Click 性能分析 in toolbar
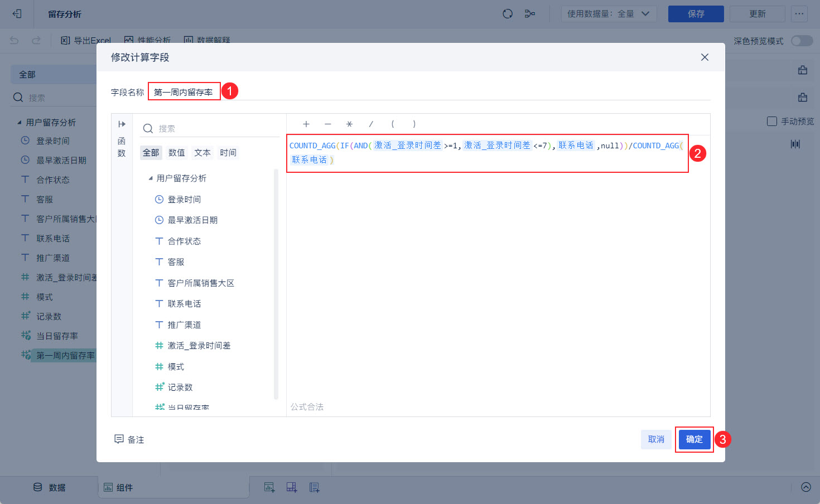Screen dimensions: 820x504 tap(147, 40)
